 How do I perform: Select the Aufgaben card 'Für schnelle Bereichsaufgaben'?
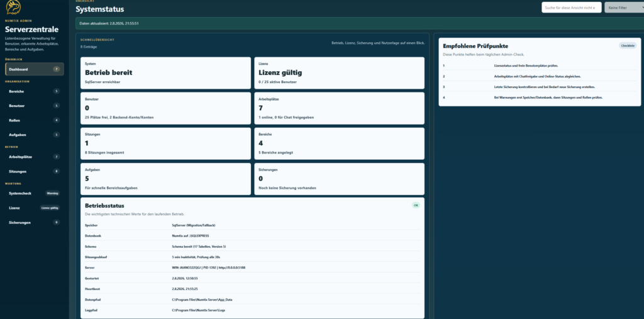165,179
